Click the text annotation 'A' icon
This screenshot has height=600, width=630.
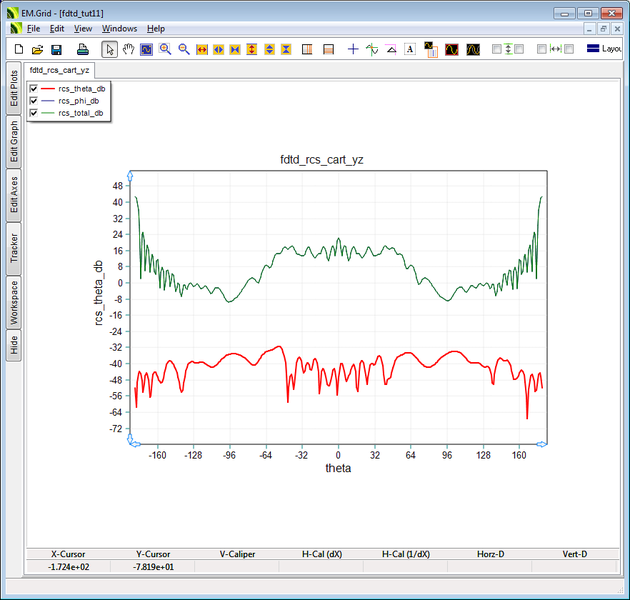tap(410, 49)
